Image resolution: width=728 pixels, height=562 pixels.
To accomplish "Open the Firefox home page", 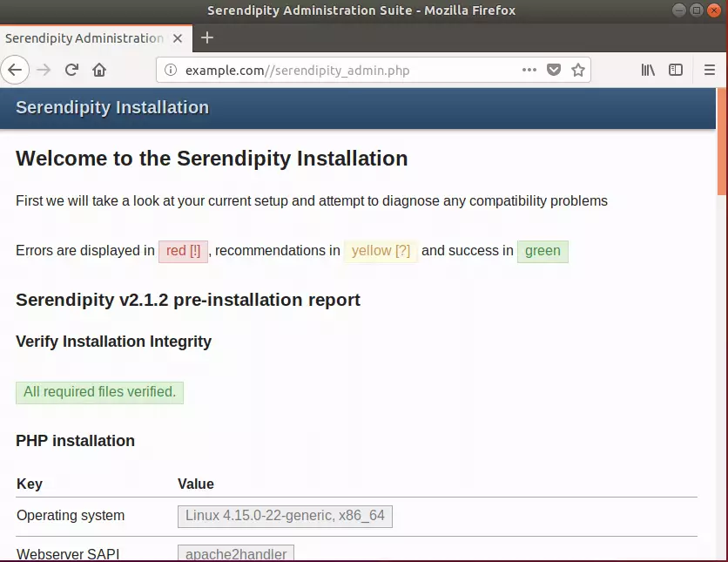I will 99,70.
